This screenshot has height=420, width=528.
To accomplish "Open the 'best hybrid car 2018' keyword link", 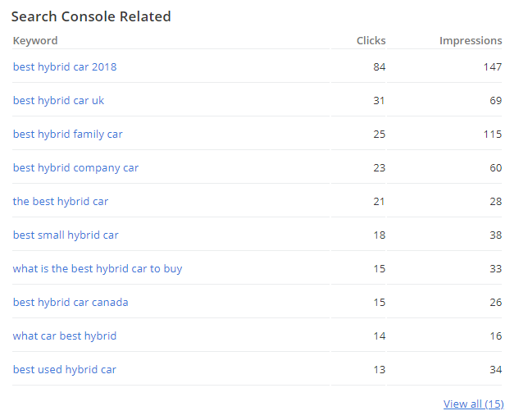I will click(x=65, y=66).
